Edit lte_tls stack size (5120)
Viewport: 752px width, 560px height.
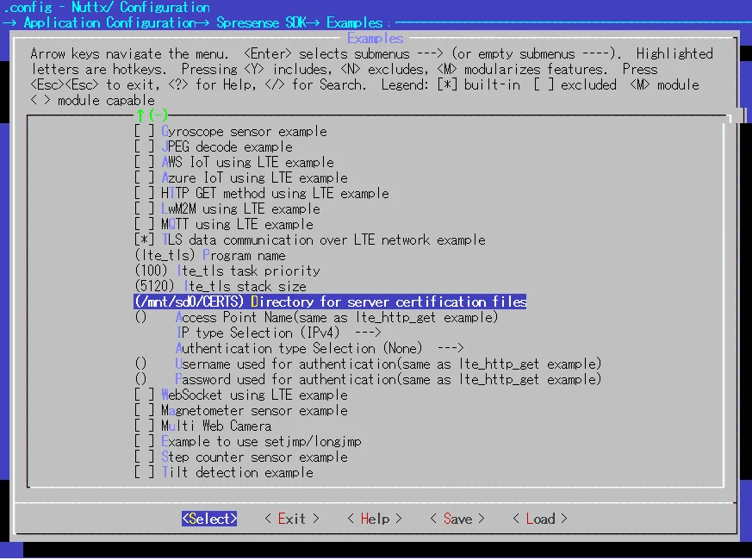[221, 286]
